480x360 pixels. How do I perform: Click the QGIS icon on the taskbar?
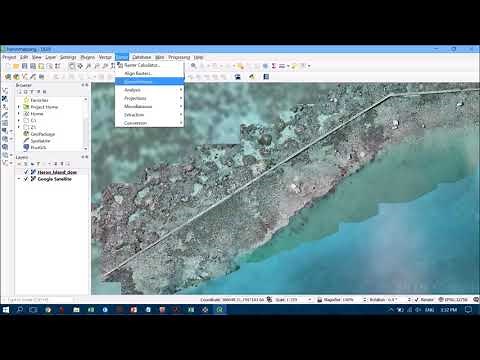[x=219, y=310]
